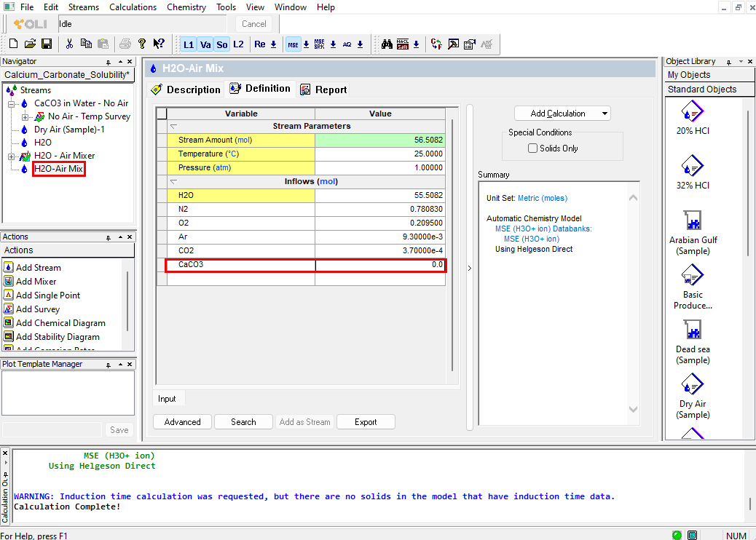This screenshot has width=756, height=540.
Task: Click the Copy toolbar icon
Action: click(86, 44)
